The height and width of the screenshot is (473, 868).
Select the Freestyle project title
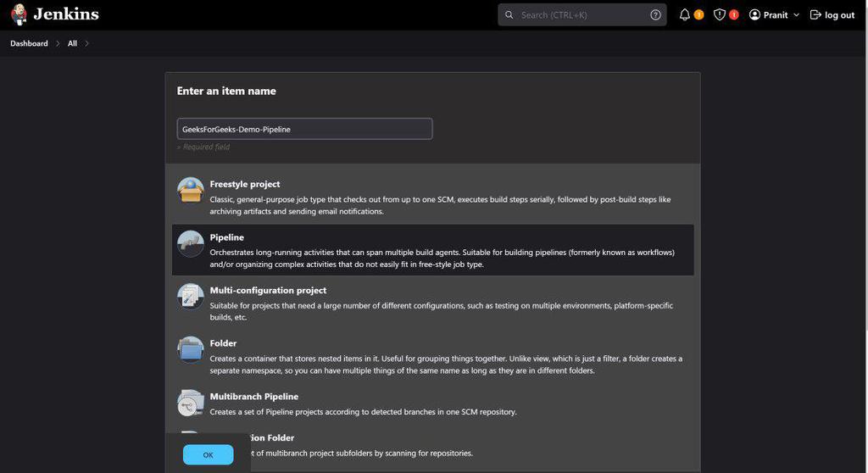[x=245, y=184]
